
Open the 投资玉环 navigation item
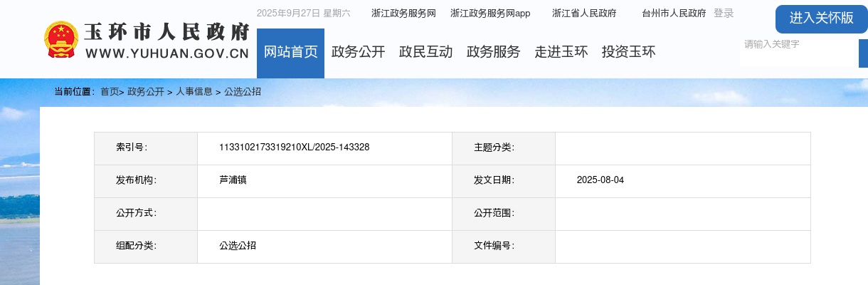[628, 52]
